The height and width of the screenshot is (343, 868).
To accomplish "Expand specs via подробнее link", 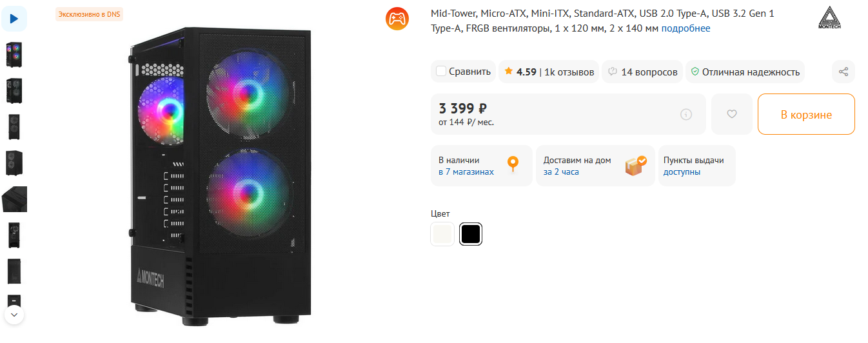I will pyautogui.click(x=686, y=28).
